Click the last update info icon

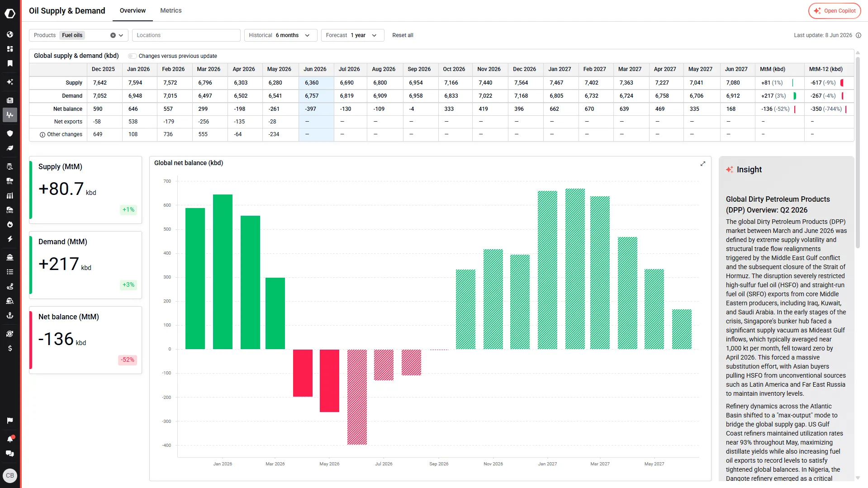858,35
